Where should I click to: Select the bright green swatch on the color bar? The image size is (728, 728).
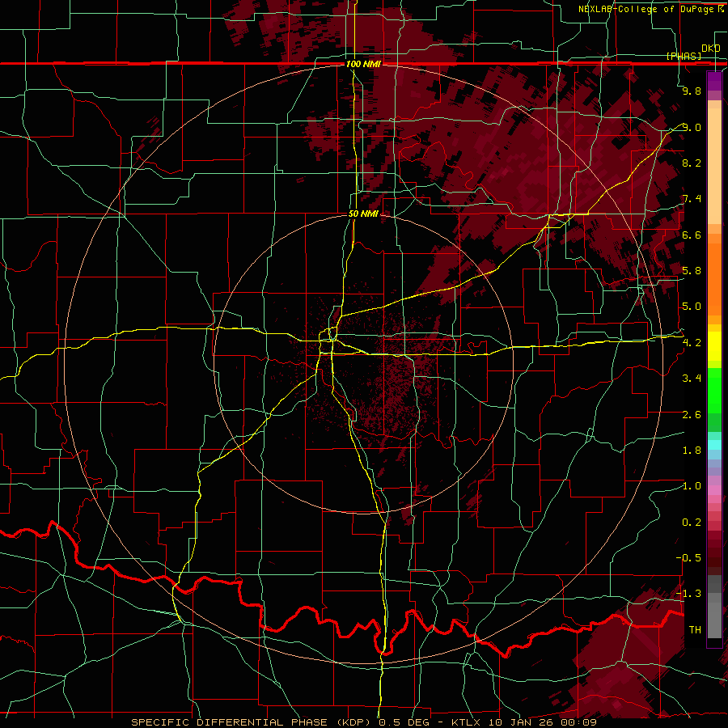click(714, 390)
